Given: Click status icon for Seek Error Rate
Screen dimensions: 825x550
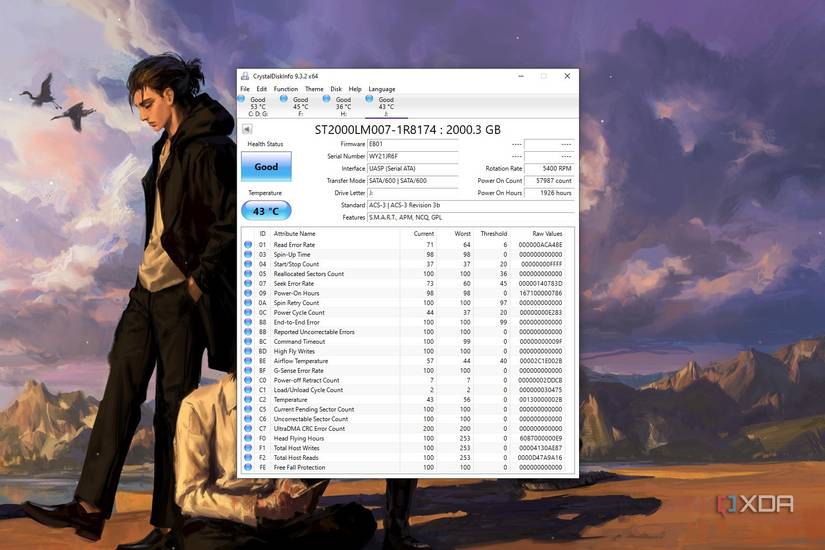Looking at the screenshot, I should (x=248, y=283).
